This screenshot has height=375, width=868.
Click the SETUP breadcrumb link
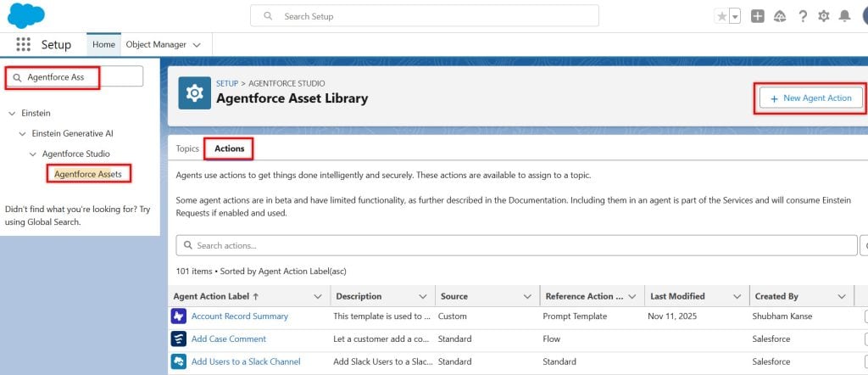[227, 83]
